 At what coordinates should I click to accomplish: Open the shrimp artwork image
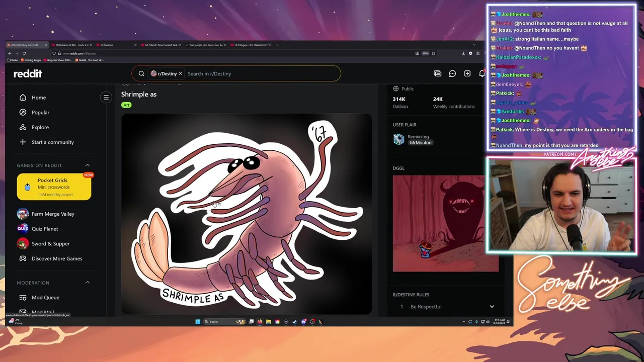click(x=247, y=214)
